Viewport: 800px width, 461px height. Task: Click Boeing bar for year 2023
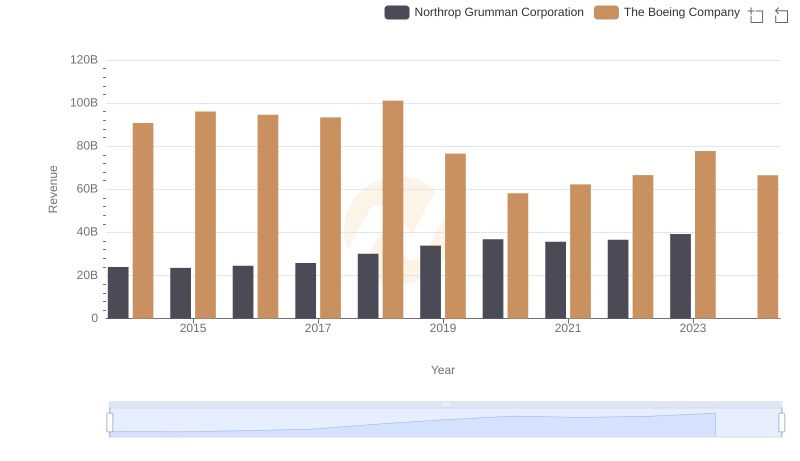[x=705, y=235]
